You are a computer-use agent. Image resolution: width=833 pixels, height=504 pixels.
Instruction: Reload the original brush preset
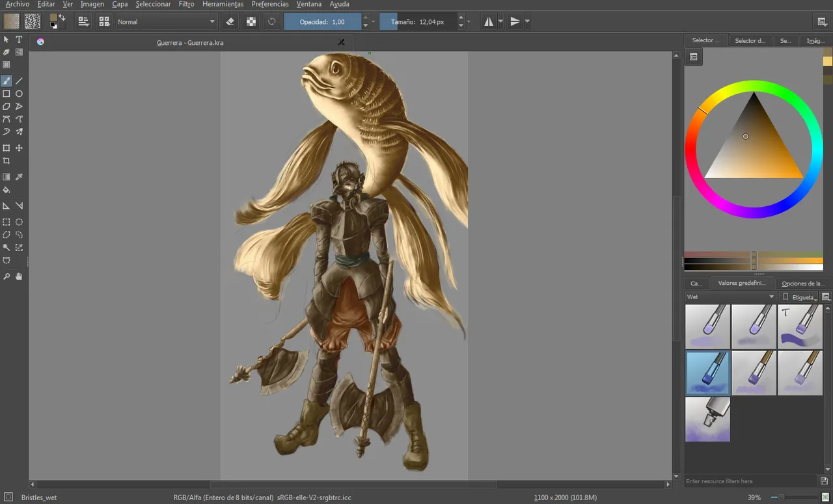point(271,21)
